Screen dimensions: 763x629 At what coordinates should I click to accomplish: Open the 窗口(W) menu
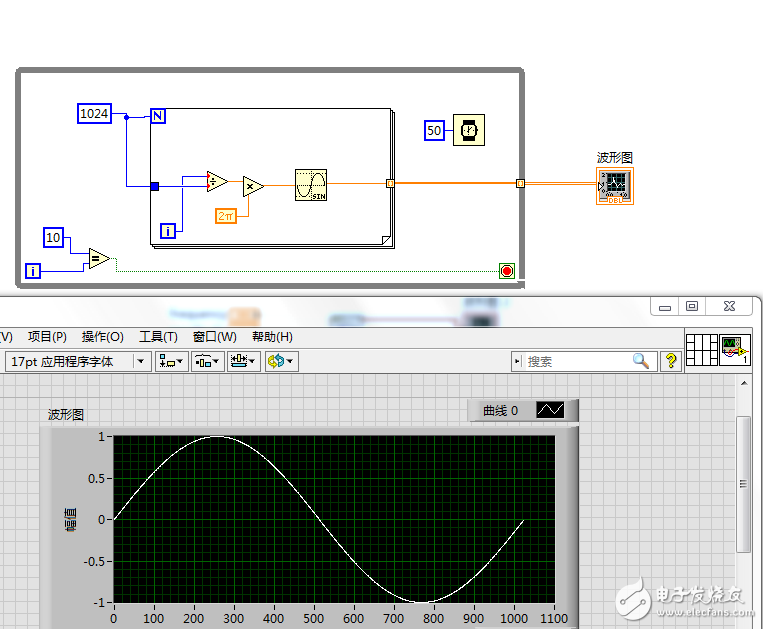(215, 337)
